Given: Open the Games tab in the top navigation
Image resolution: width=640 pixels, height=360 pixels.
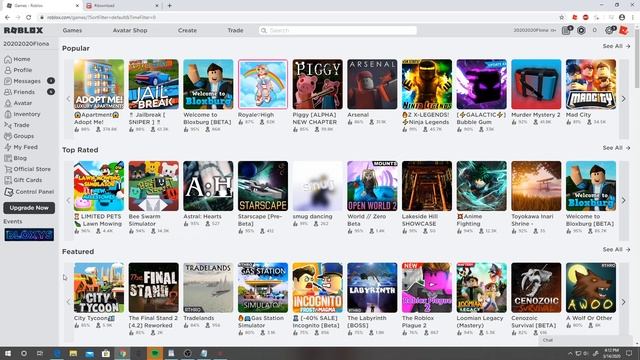Looking at the screenshot, I should coord(72,31).
